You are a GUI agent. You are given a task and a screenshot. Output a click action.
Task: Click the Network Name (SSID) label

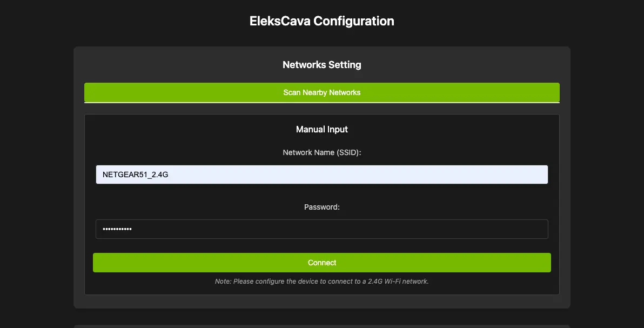click(x=321, y=152)
